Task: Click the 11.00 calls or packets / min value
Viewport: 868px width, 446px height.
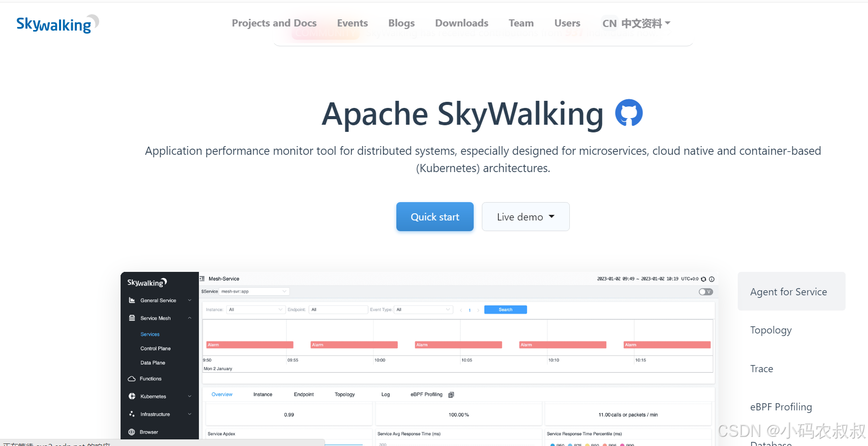Action: [x=628, y=415]
